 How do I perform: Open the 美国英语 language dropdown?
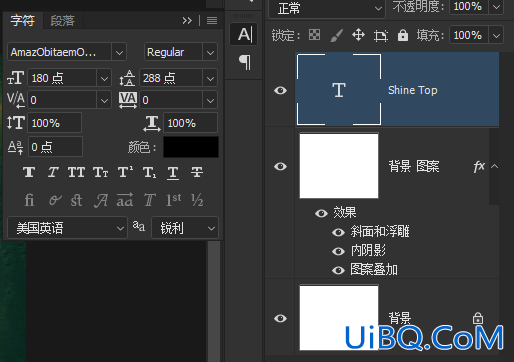[x=67, y=228]
